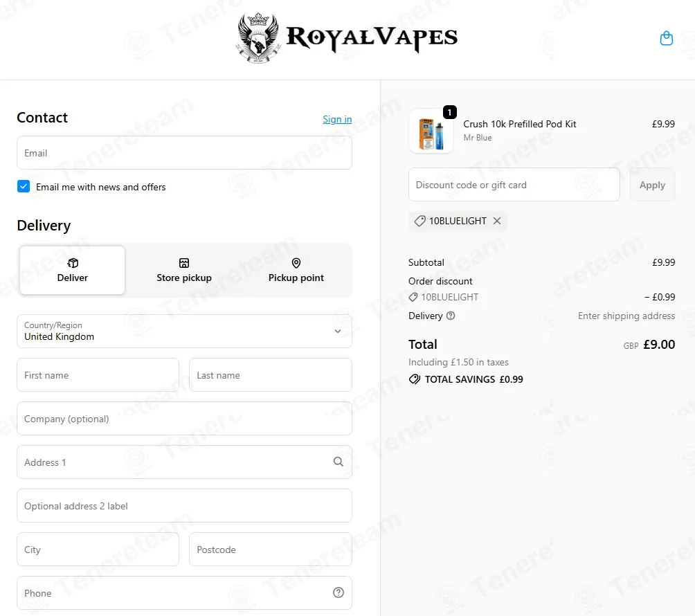Screen dimensions: 695x616
Task: Focus the Last name field
Action: click(x=271, y=375)
